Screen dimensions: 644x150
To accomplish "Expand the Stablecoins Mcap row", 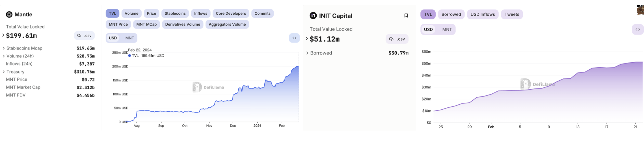I will (x=4, y=48).
